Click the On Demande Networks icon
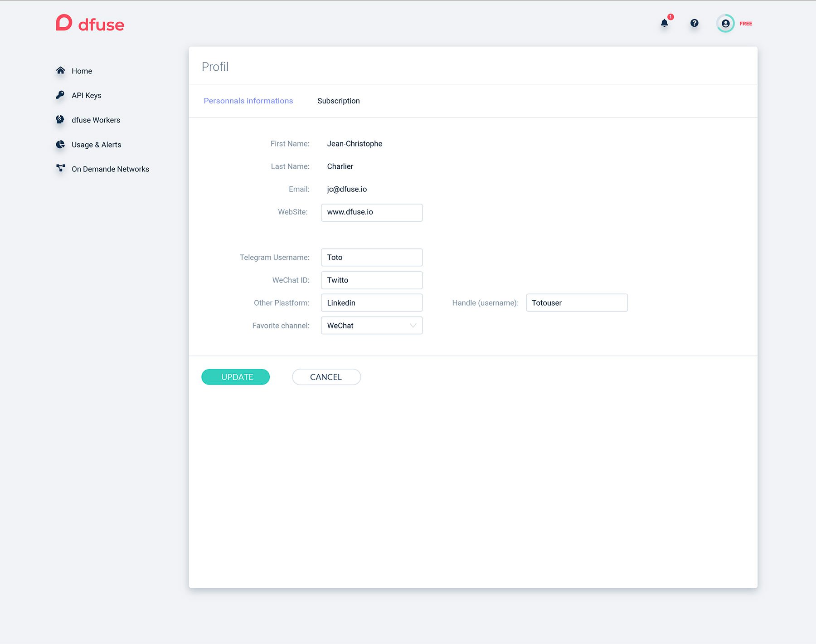Viewport: 816px width, 644px height. 61,168
